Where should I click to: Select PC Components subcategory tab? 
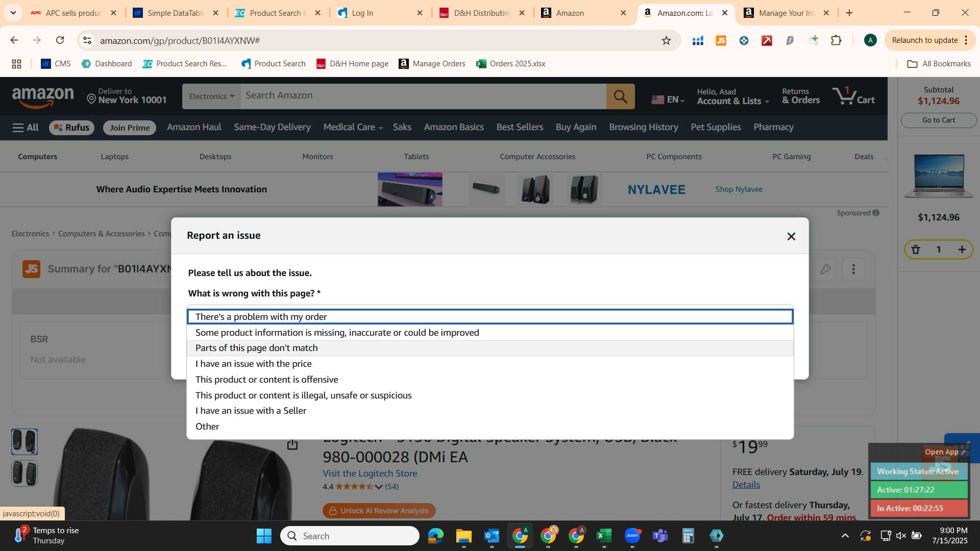(x=674, y=157)
